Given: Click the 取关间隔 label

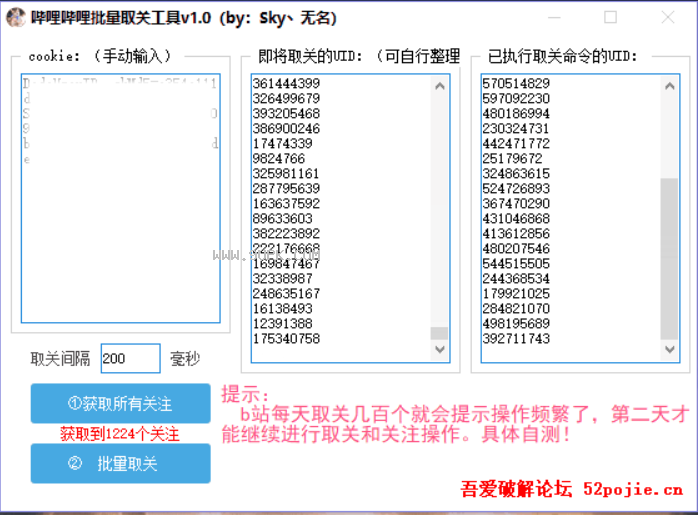Looking at the screenshot, I should 60,358.
